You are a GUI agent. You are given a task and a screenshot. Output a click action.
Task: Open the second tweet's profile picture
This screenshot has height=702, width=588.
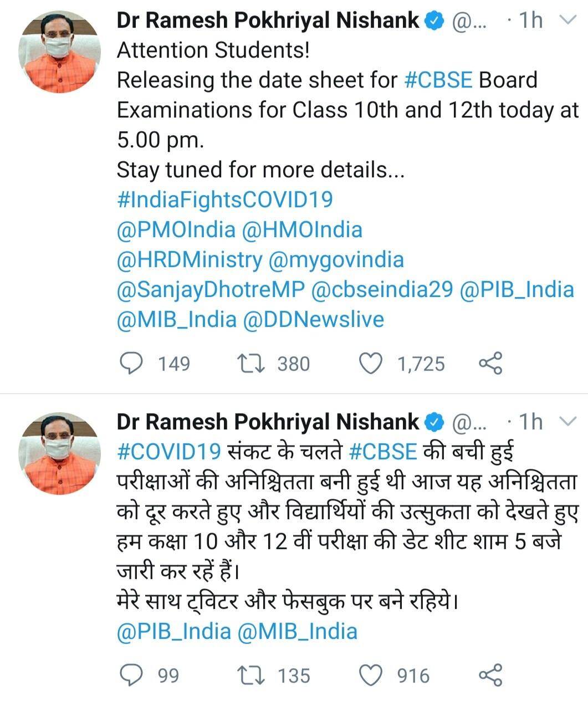59,453
